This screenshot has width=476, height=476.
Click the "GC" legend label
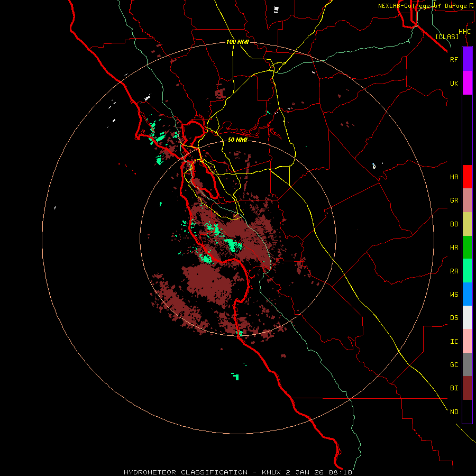tap(454, 365)
